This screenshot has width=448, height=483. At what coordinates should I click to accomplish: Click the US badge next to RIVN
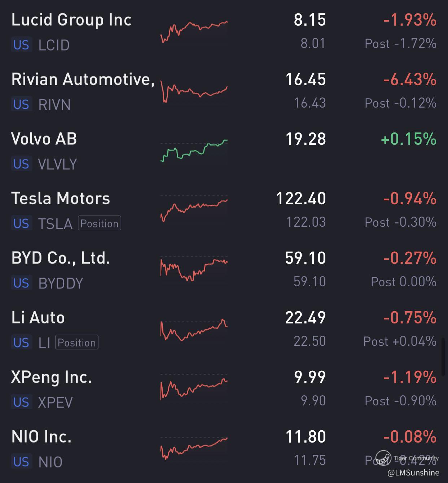(x=21, y=105)
